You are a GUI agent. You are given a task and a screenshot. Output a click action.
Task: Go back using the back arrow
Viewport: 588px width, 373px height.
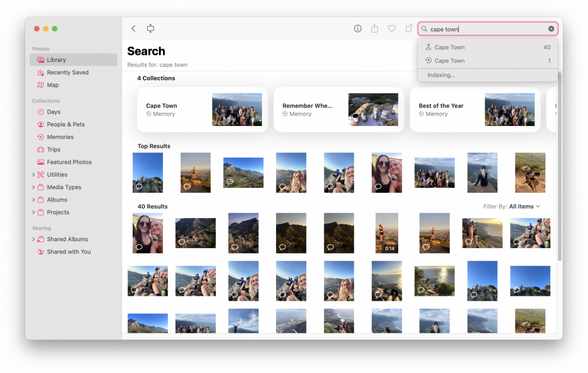coord(133,28)
